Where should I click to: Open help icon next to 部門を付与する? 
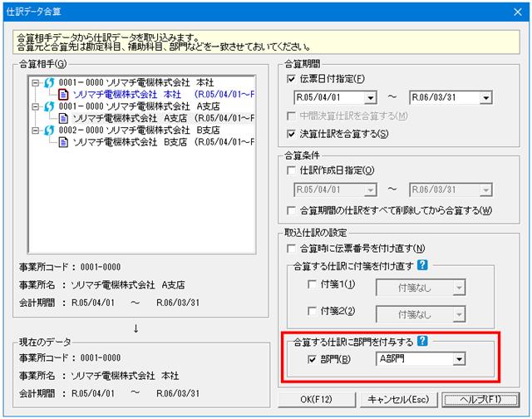[x=422, y=341]
